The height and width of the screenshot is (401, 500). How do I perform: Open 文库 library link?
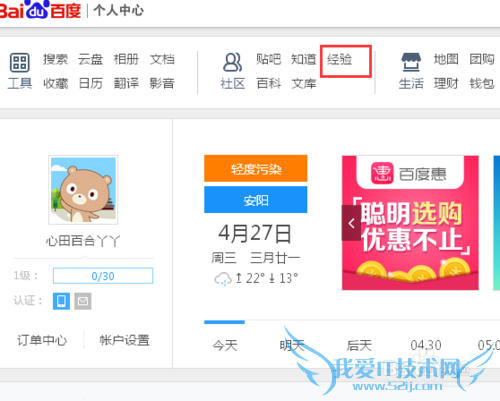[303, 83]
